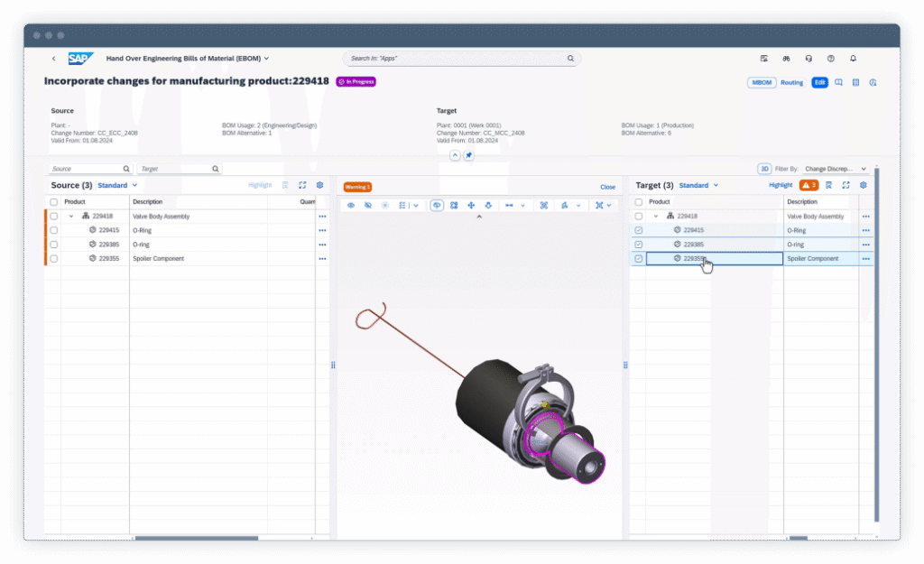Enter full screen for Source panel
Image resolution: width=924 pixels, height=564 pixels.
[302, 185]
